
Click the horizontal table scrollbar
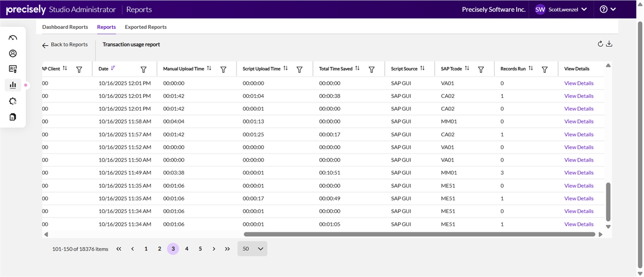coord(419,235)
